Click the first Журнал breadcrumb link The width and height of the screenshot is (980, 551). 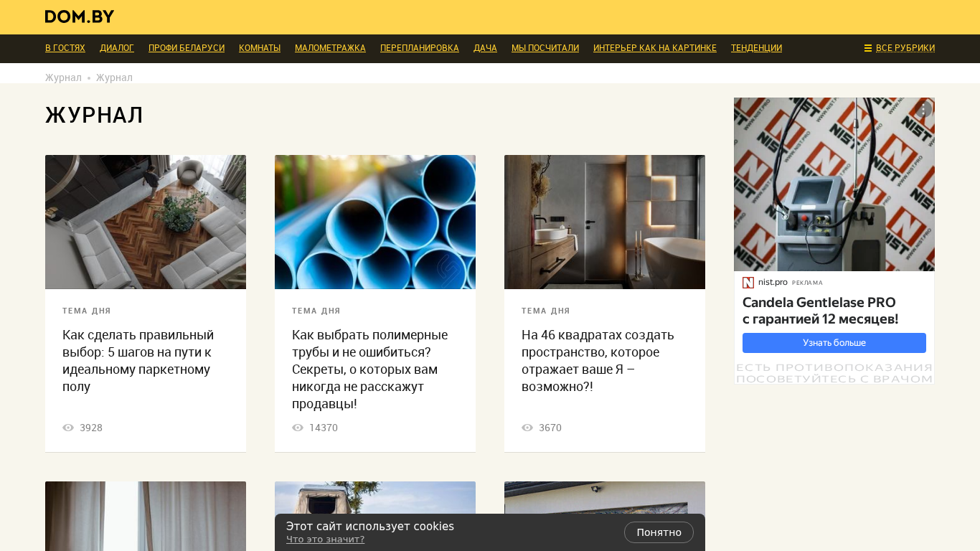click(63, 77)
